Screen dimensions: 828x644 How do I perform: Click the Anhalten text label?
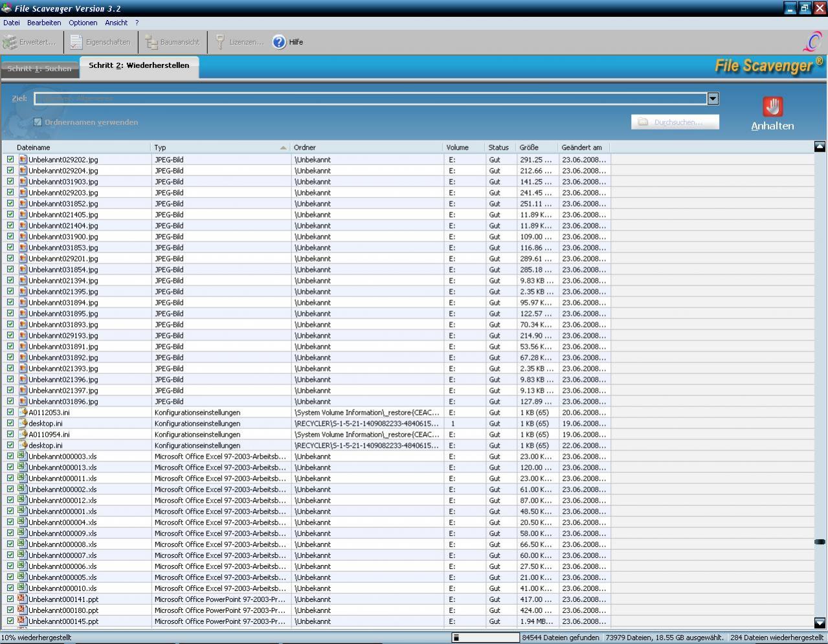click(772, 126)
